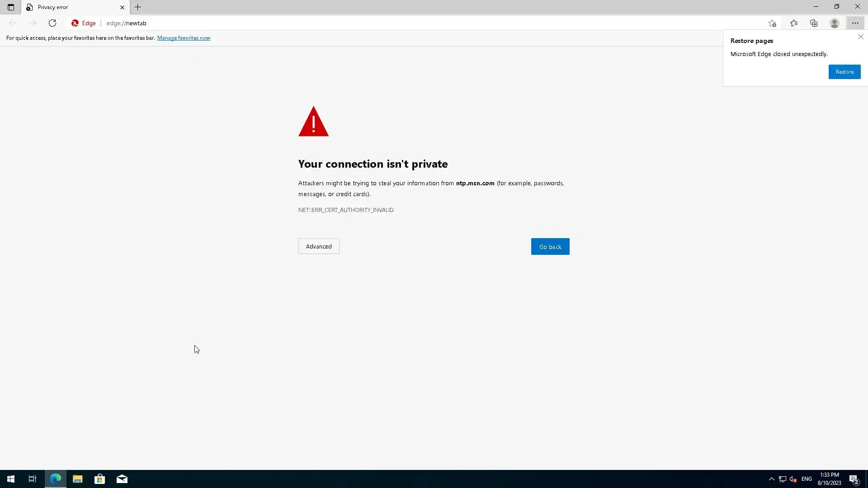Click the Refresh page icon
868x488 pixels.
(x=52, y=23)
